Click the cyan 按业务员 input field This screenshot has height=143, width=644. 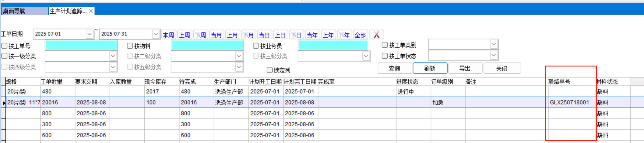pos(333,46)
